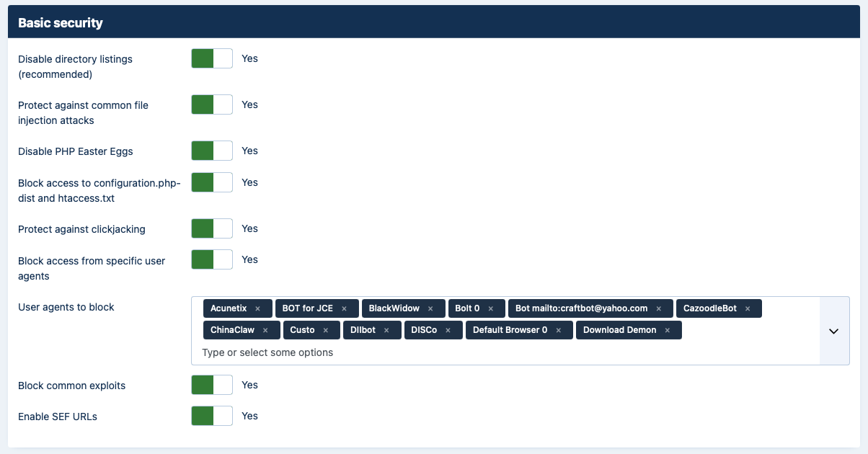Click the CazoodleBot tag text
The width and height of the screenshot is (868, 454).
pos(710,308)
